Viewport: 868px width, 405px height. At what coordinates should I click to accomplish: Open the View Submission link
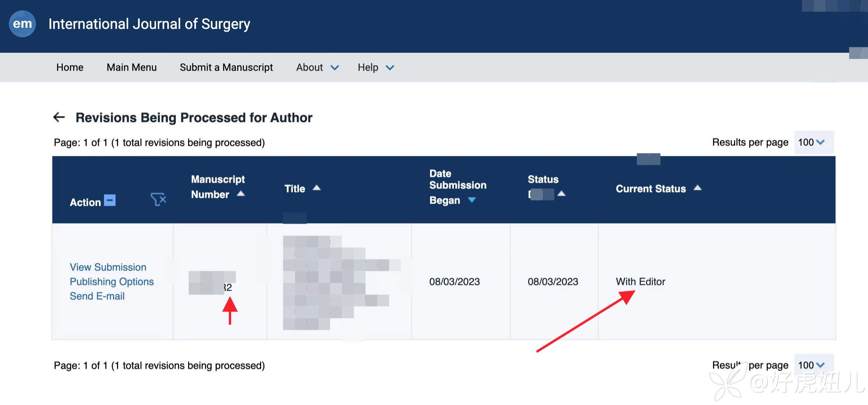tap(108, 267)
